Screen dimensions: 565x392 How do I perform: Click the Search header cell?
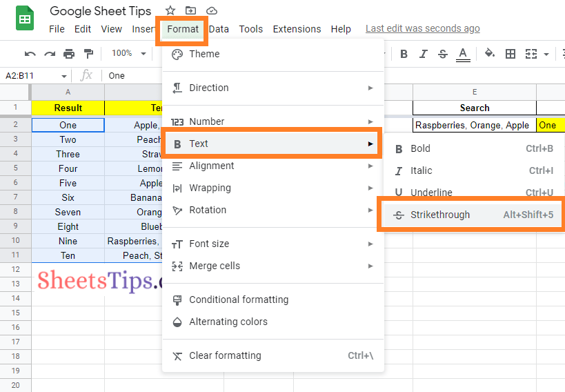[475, 108]
